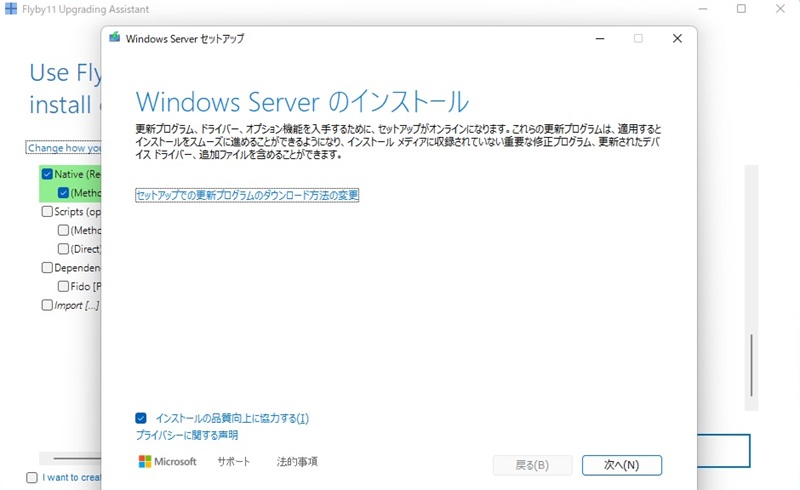Open the プライバシーに関する声明 link
The image size is (800, 490).
[x=186, y=436]
